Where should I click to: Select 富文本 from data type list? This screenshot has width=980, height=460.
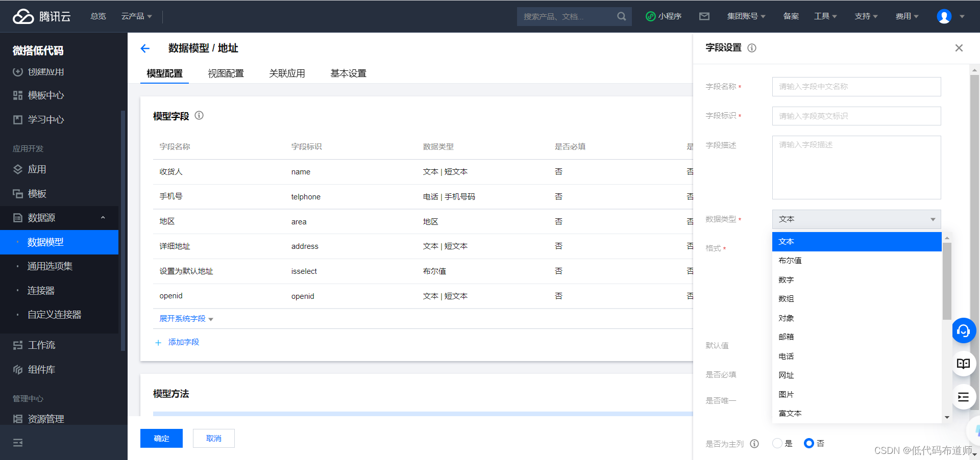(x=856, y=414)
